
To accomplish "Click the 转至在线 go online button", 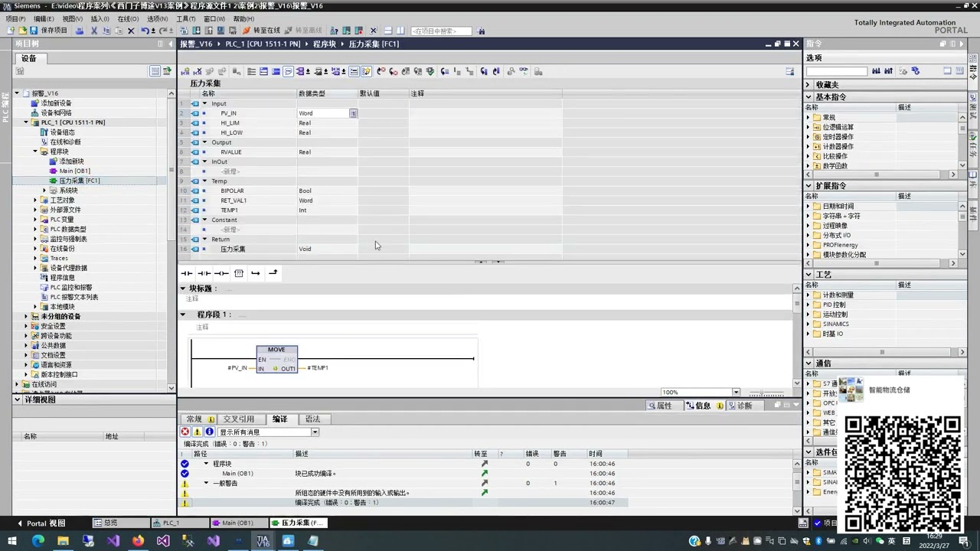I will 261,31.
